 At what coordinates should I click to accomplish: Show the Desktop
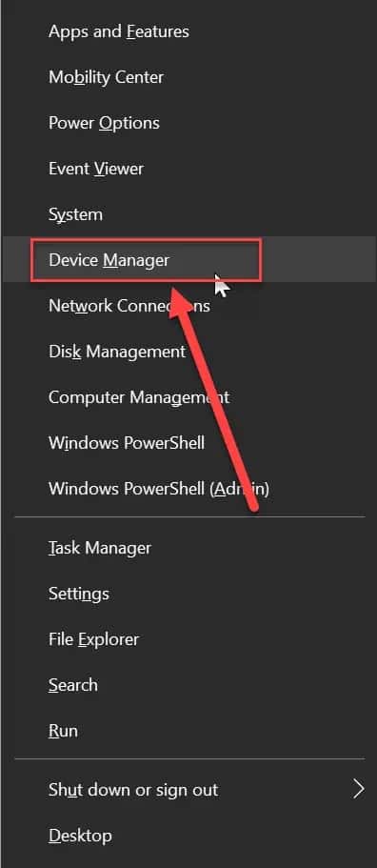click(188, 836)
